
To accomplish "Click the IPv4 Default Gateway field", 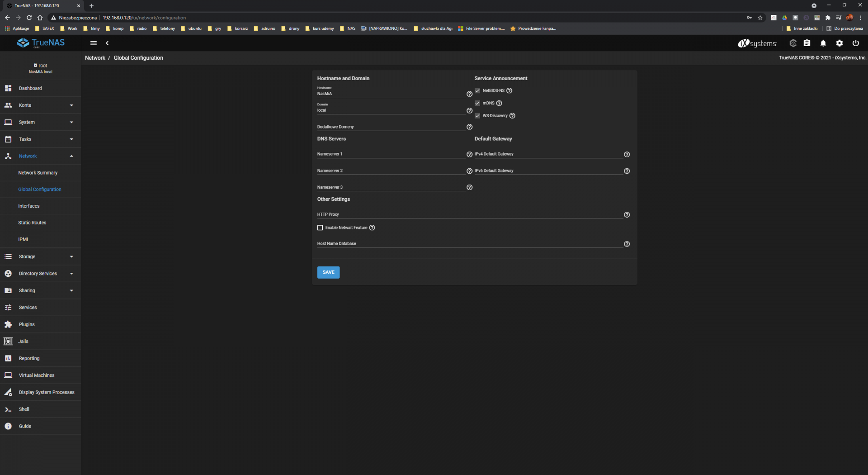I will click(548, 154).
